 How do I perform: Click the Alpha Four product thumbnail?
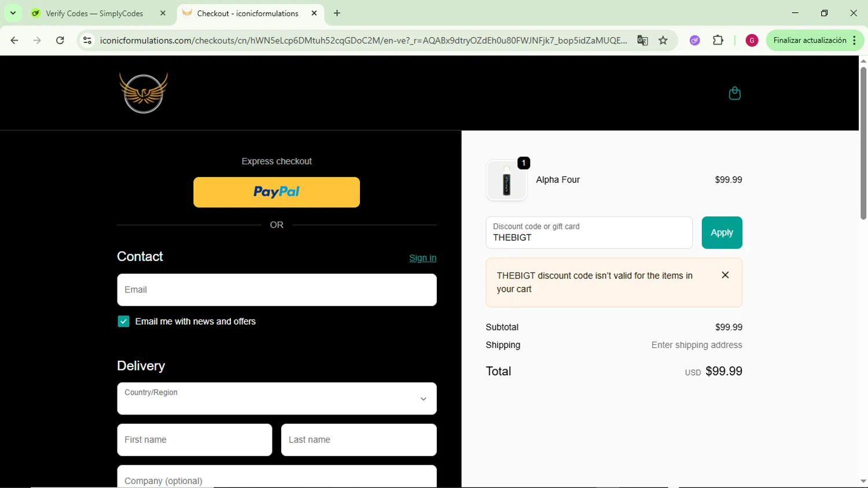click(x=507, y=181)
